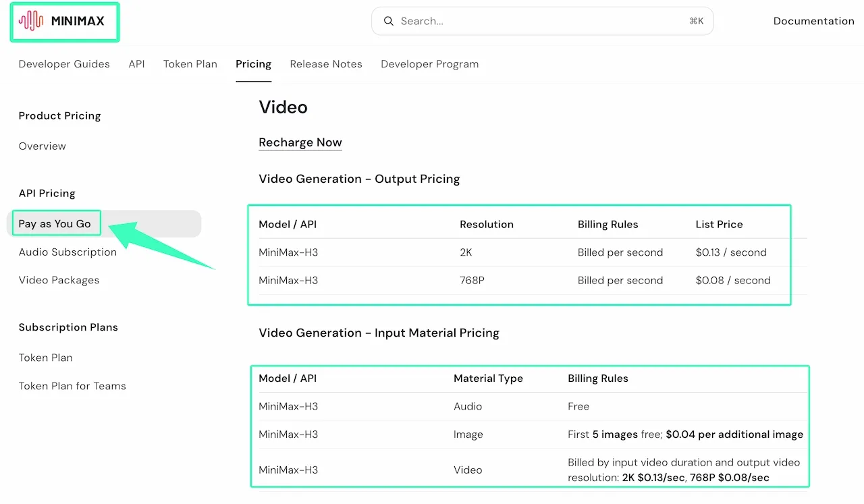Click "MiniMax-H3" in the 2K row

288,252
